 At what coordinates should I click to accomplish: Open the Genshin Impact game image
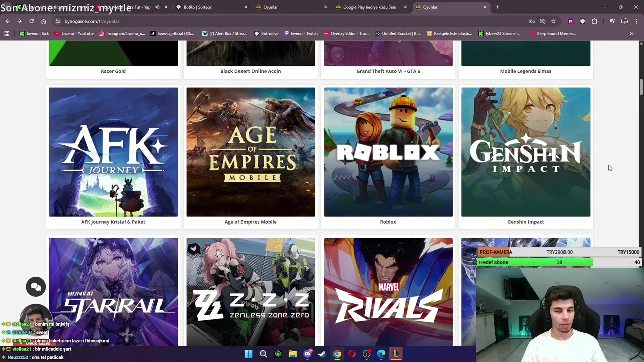pos(526,152)
